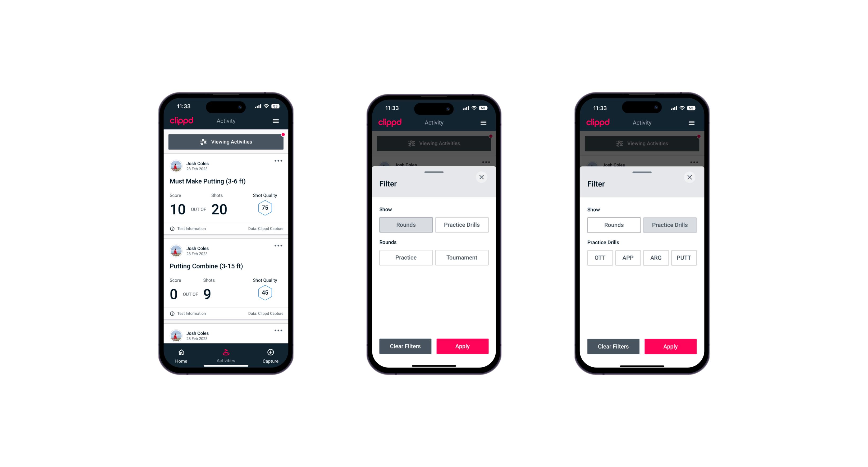Select the APP practice drills category
The height and width of the screenshot is (467, 868).
point(628,257)
